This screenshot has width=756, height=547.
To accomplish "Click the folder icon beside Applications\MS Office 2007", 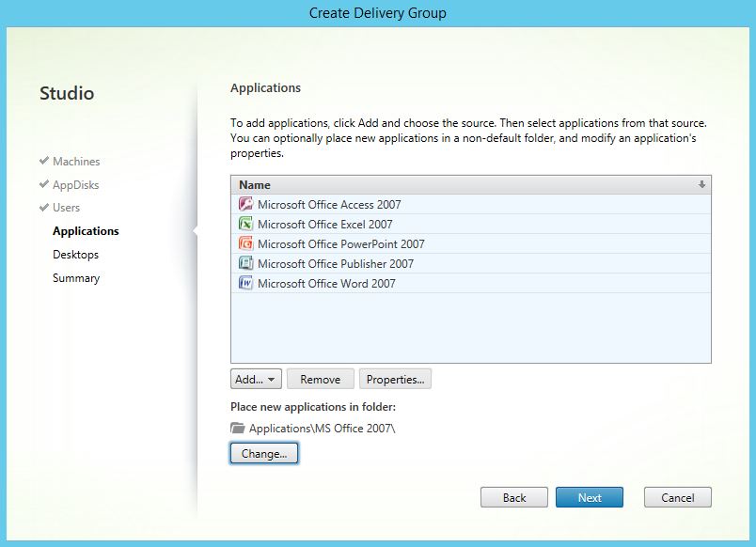I will (238, 429).
